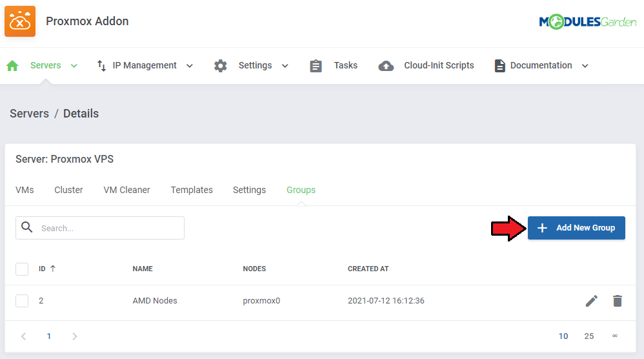
Task: Click the Server: Proxmox VPS heading
Action: 65,159
